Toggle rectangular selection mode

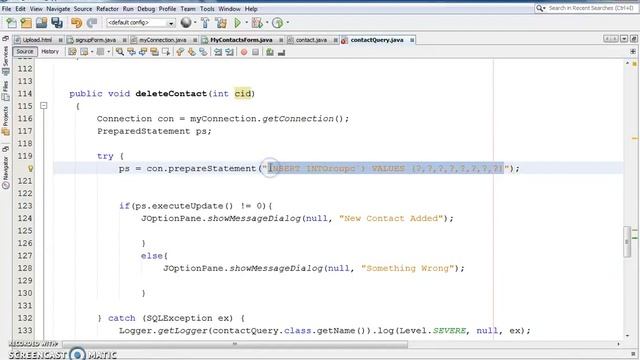166,52
